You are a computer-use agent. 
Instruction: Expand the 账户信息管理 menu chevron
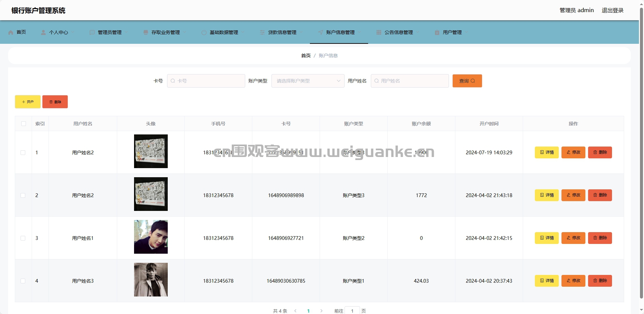coord(359,32)
